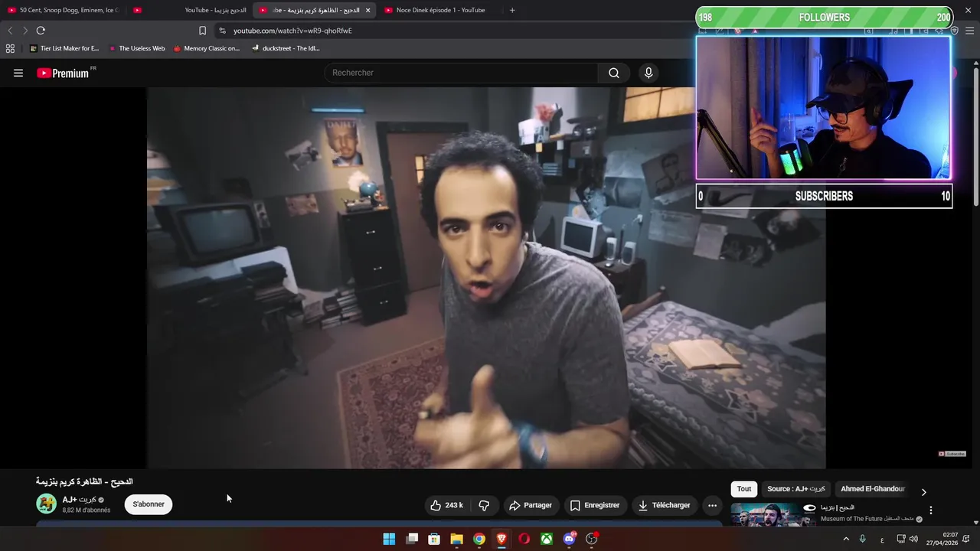Open Task View on taskbar
This screenshot has height=551, width=980.
click(x=412, y=539)
